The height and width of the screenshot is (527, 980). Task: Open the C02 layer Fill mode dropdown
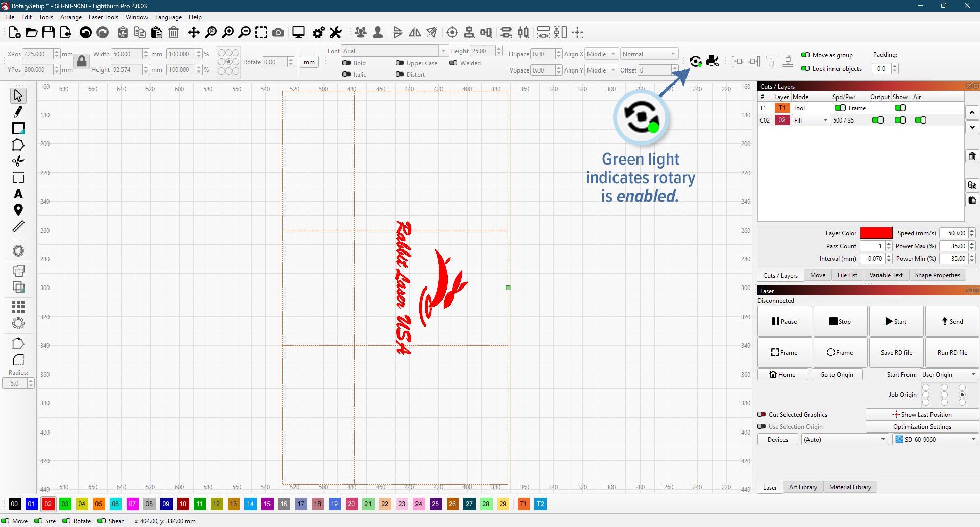811,121
